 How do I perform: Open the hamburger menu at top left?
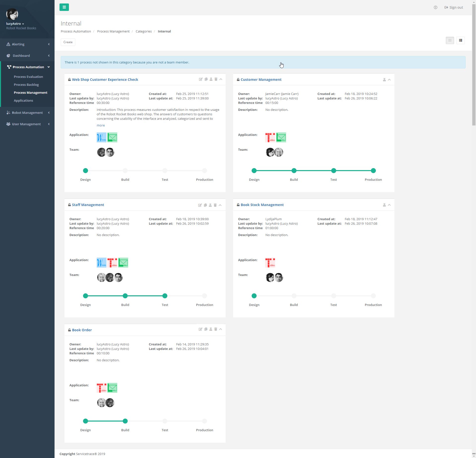64,7
